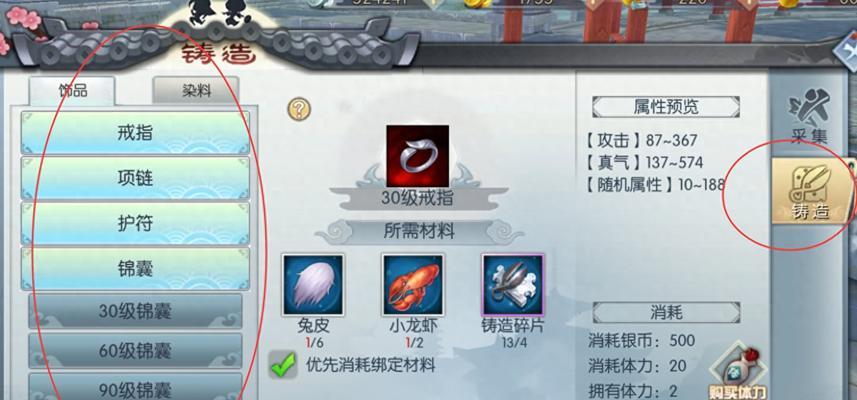Select the 铸造 forging side icon
Image resolution: width=857 pixels, height=400 pixels.
(812, 190)
